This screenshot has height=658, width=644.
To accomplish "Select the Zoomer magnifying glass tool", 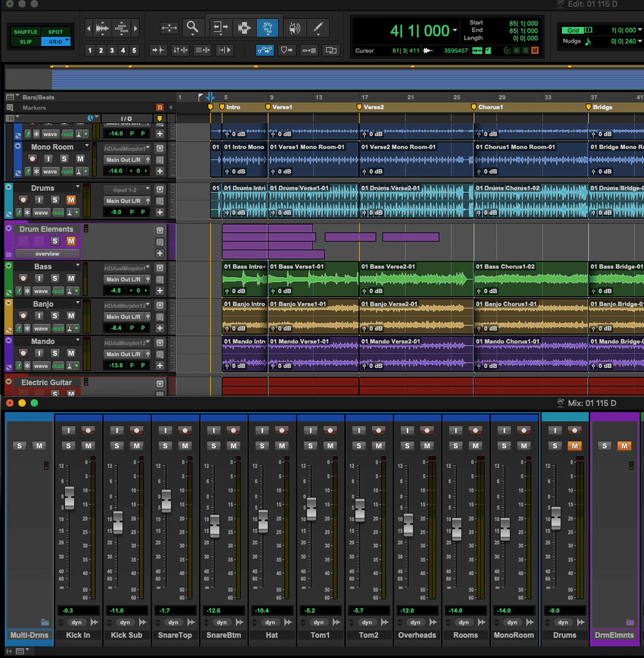I will click(x=193, y=28).
